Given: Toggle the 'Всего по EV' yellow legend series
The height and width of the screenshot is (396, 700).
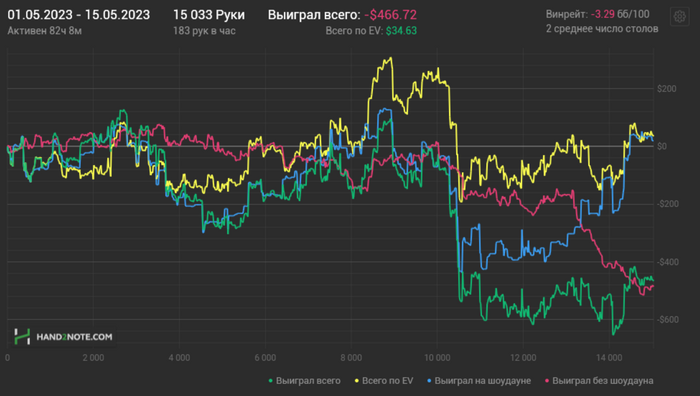Looking at the screenshot, I should coord(384,381).
